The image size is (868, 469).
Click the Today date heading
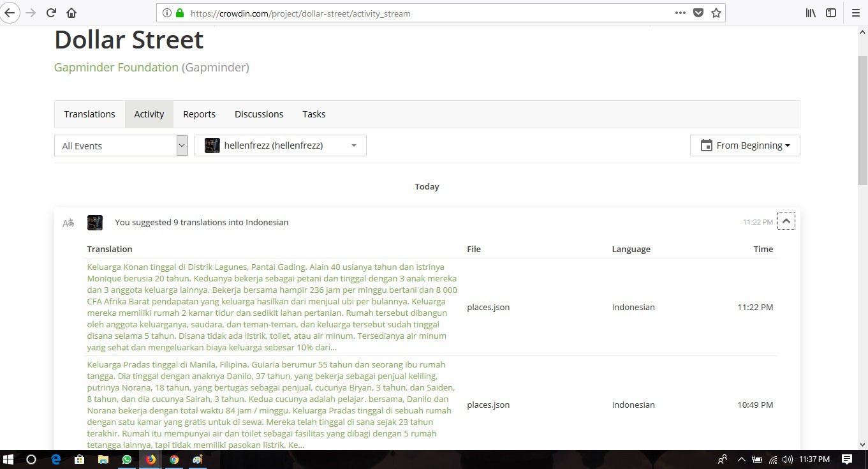(427, 186)
